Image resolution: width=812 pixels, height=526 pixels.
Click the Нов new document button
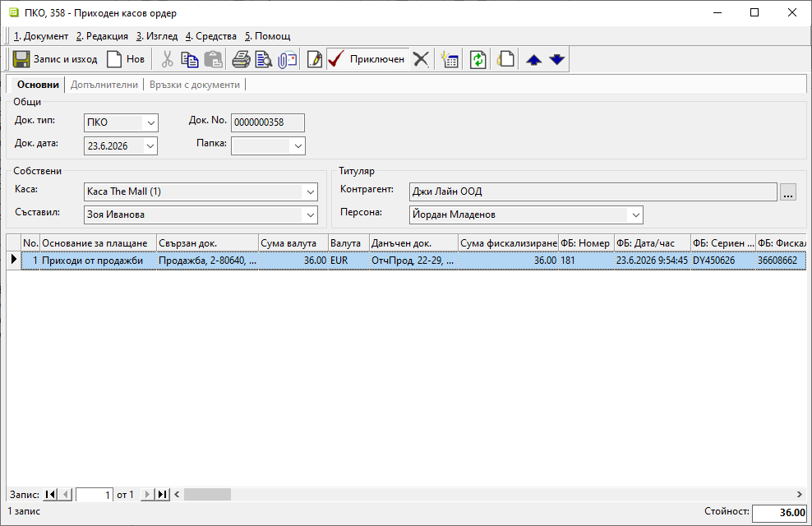click(126, 59)
